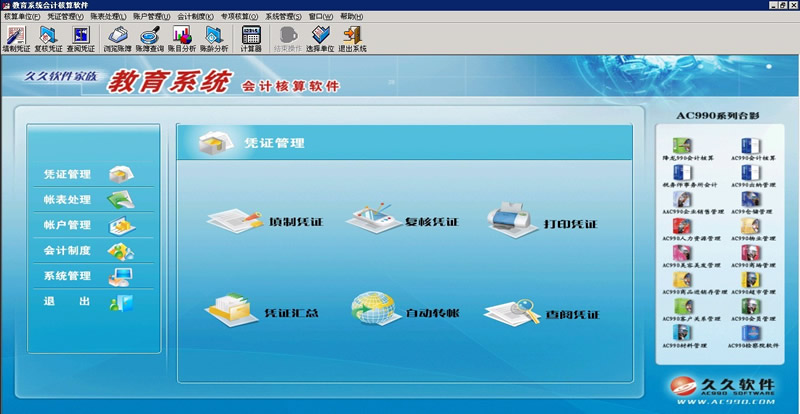
Task: Open the 核算单位 menu
Action: pos(22,17)
